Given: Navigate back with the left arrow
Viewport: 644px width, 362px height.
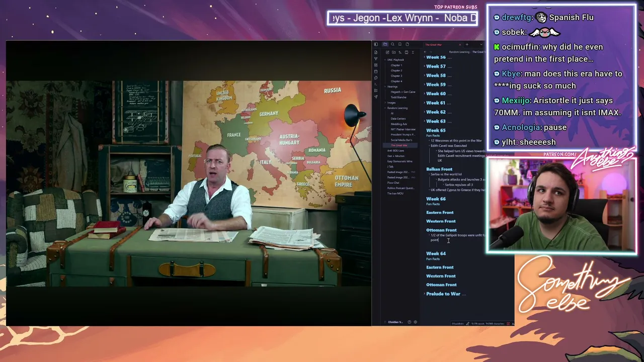Looking at the screenshot, I should 425,52.
